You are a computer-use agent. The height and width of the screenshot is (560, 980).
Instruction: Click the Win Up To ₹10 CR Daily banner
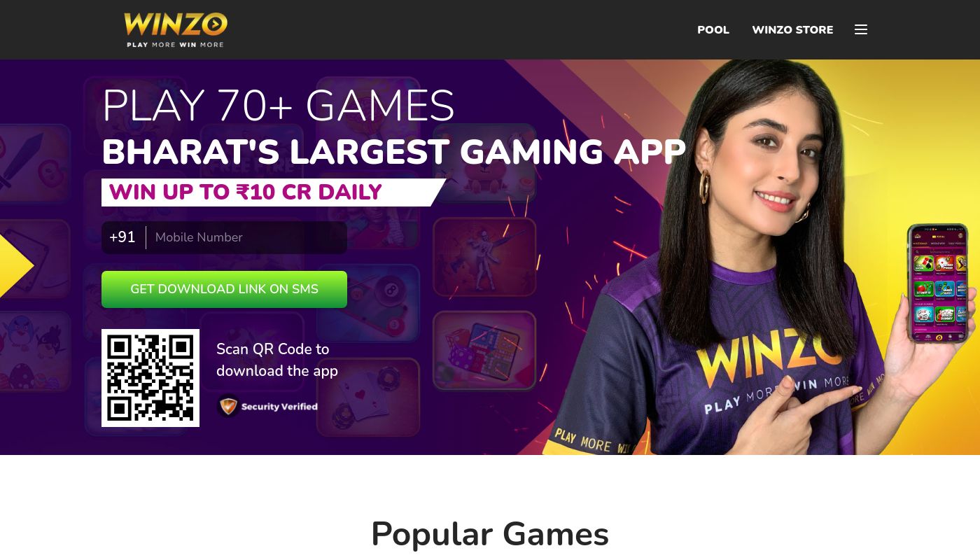273,192
